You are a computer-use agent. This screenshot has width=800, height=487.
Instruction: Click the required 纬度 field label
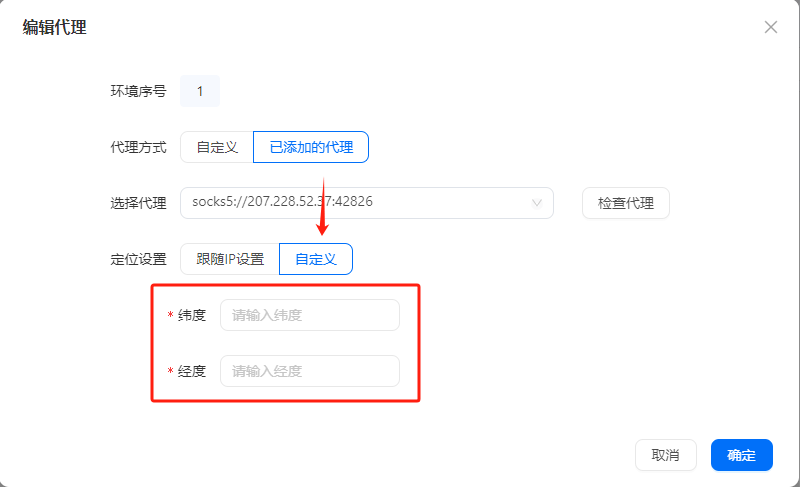click(x=192, y=315)
